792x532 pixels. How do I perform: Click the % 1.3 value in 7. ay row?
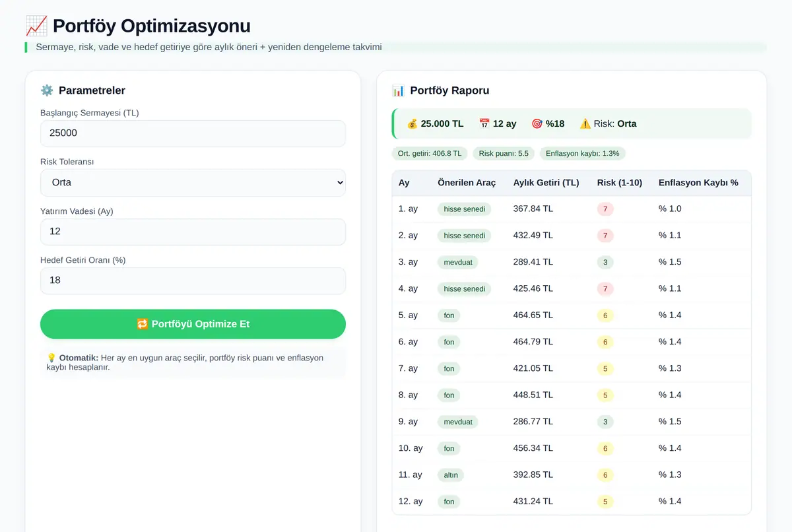pos(670,368)
